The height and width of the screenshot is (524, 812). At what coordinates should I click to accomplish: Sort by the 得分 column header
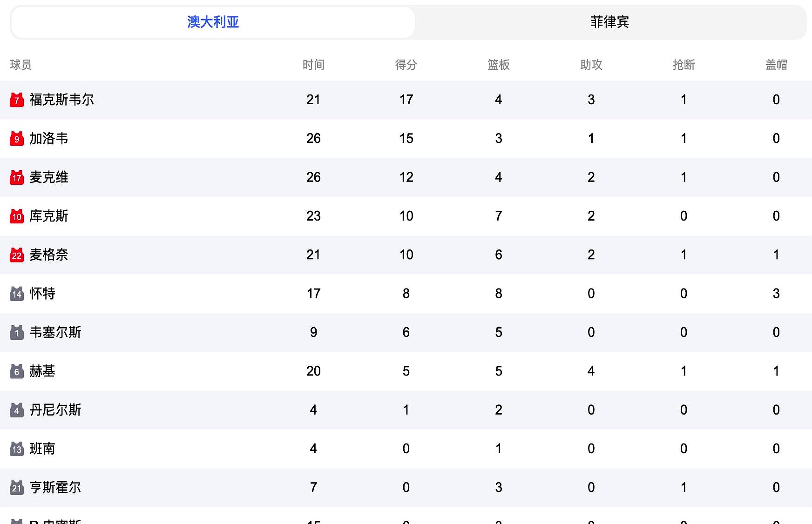coord(406,65)
